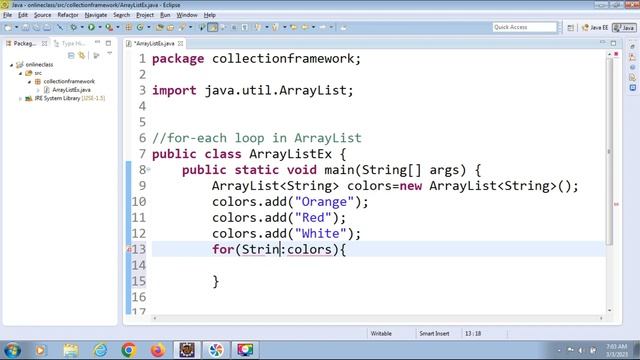Select ArrayListEx.java in Package Explorer
The height and width of the screenshot is (360, 640).
(71, 90)
